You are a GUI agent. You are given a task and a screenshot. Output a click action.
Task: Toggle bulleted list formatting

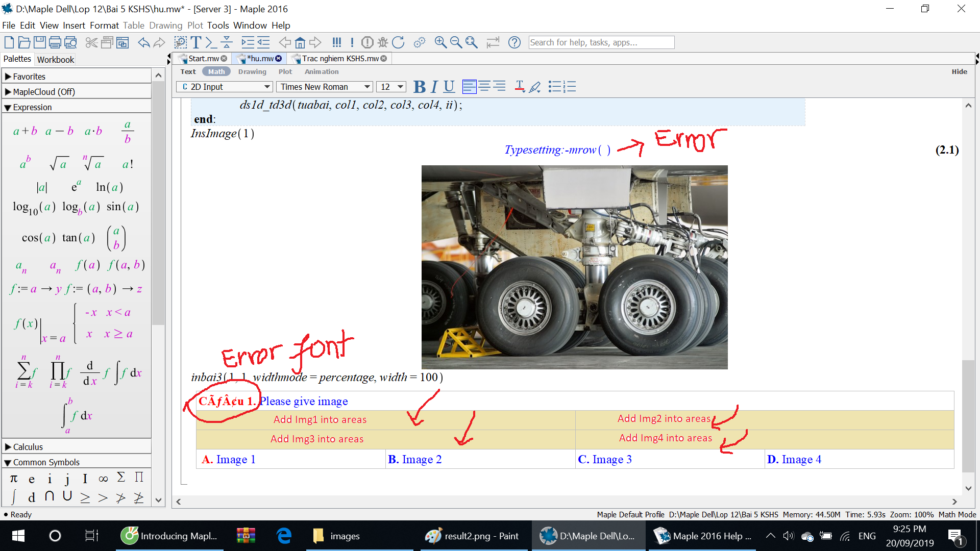[x=555, y=87]
